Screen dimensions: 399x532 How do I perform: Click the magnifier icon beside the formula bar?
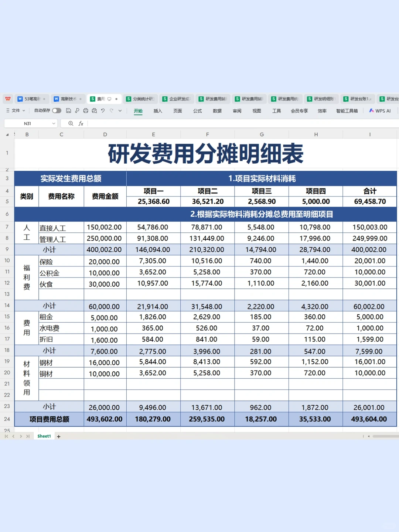pos(70,123)
